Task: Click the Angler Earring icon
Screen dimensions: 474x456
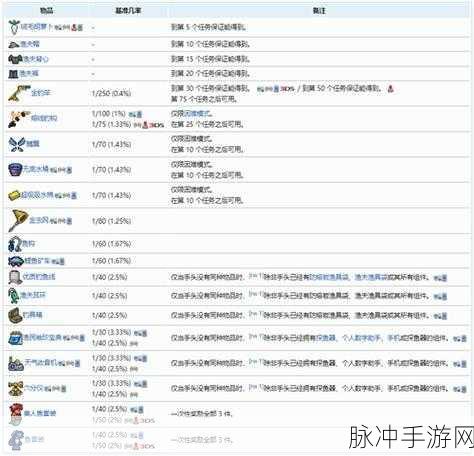Action: (14, 296)
